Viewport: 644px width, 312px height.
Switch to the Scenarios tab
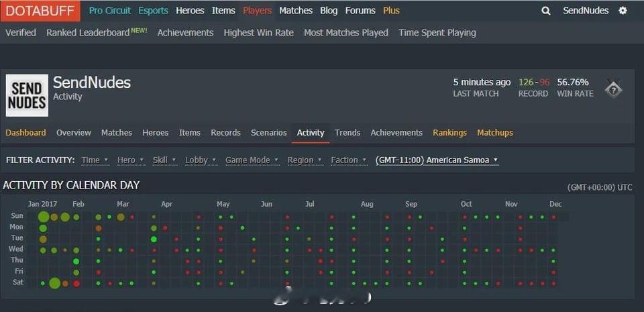click(x=269, y=133)
